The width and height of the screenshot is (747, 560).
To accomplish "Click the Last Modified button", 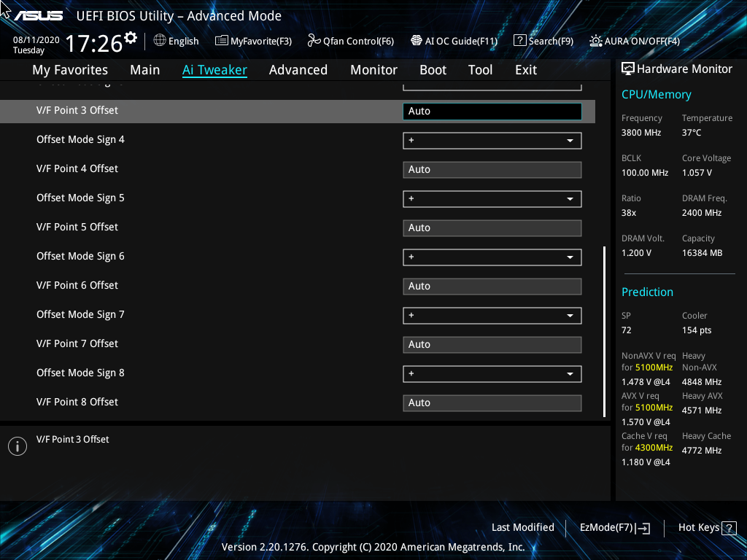I will [522, 527].
